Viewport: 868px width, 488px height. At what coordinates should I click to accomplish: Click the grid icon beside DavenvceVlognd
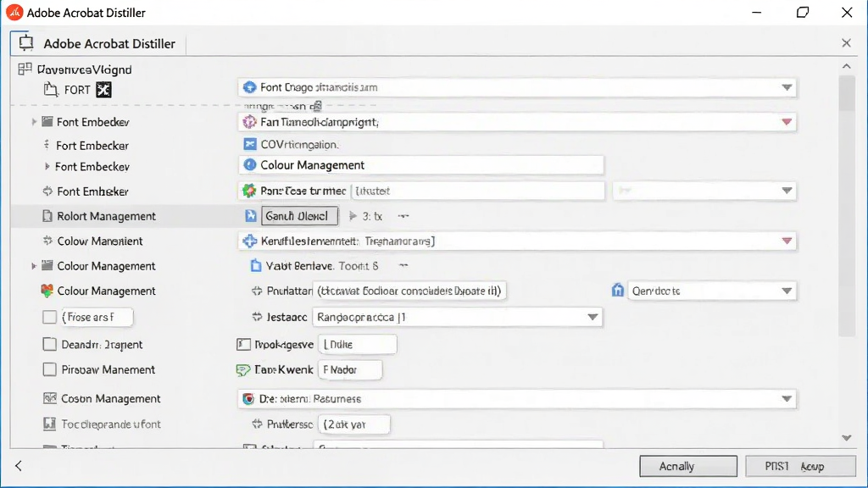25,69
